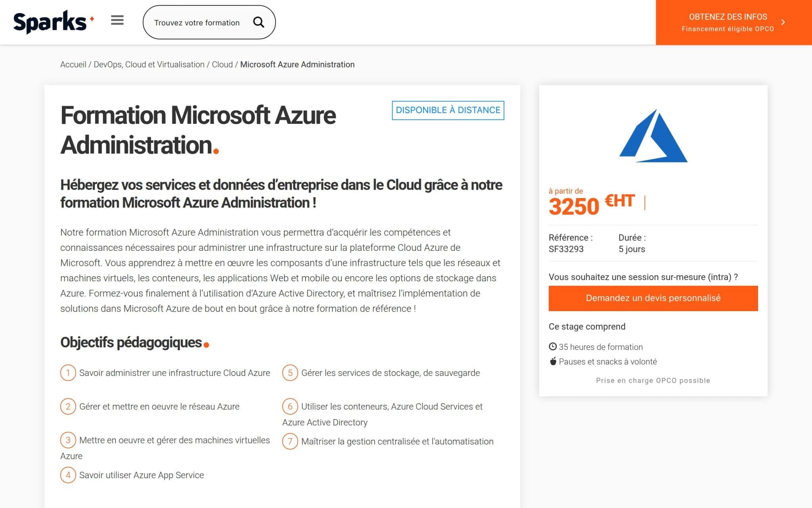Viewport: 812px width, 508px height.
Task: Click the search magnifier icon
Action: tap(259, 22)
